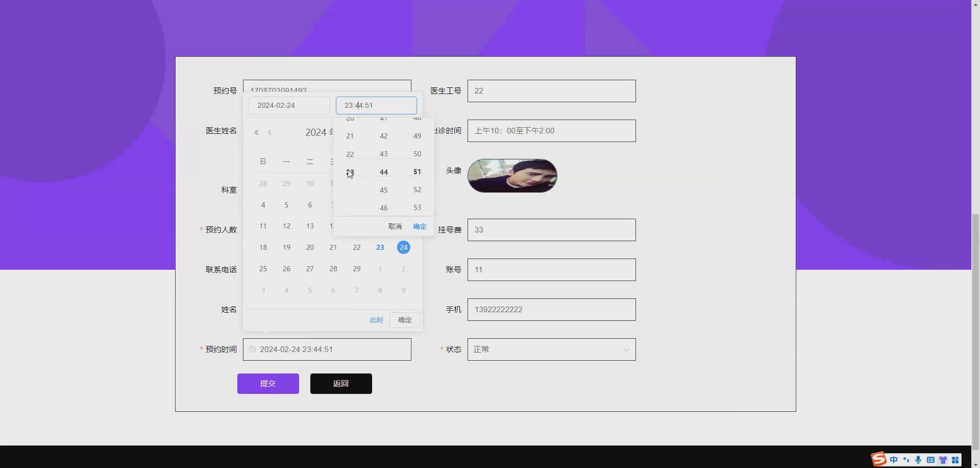Pick grayed previous-month day 30
Image resolution: width=980 pixels, height=468 pixels.
pos(310,183)
